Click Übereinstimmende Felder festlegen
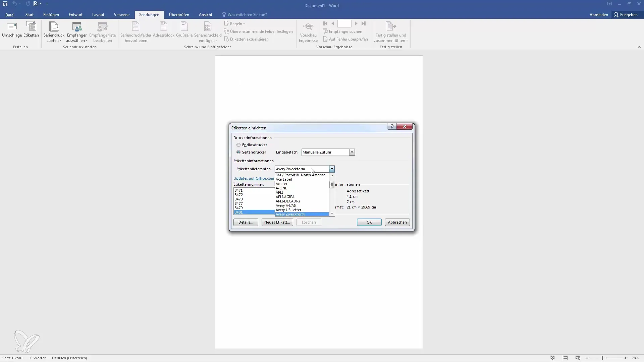Viewport: 644px width, 362px height. point(258,32)
